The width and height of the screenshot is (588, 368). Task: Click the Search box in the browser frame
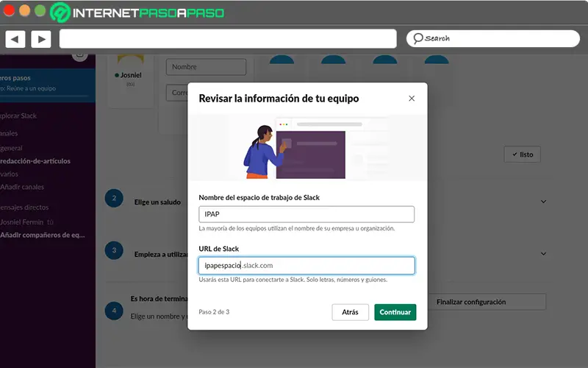[x=493, y=38]
